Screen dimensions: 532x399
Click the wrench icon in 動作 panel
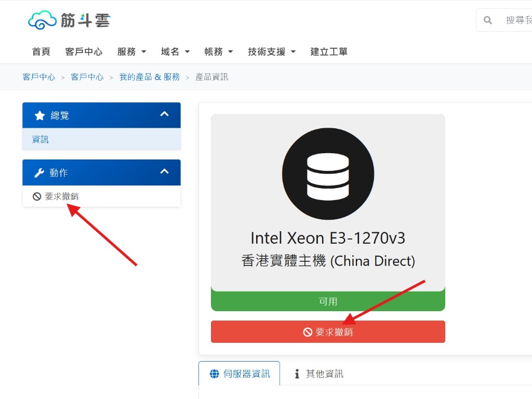[39, 172]
